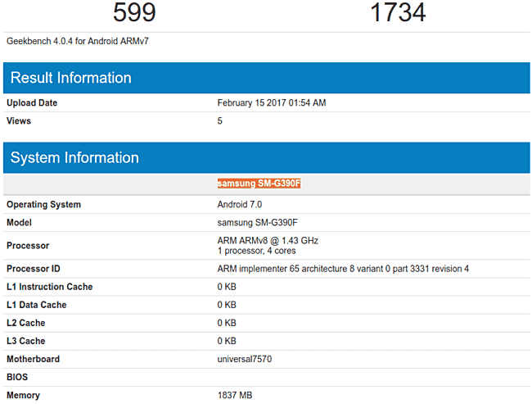This screenshot has height=404, width=532.
Task: Click the February 15 2017 upload date value
Action: [272, 103]
